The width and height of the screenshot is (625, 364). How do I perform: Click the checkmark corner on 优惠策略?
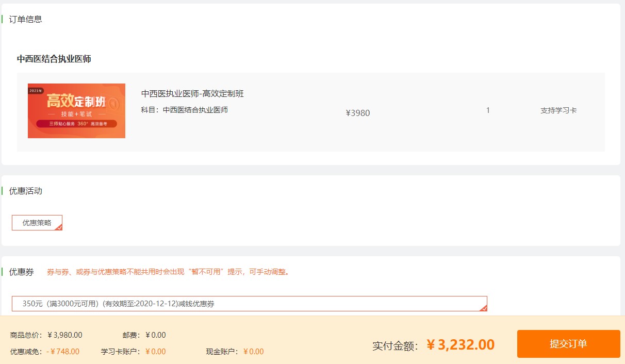(x=59, y=227)
